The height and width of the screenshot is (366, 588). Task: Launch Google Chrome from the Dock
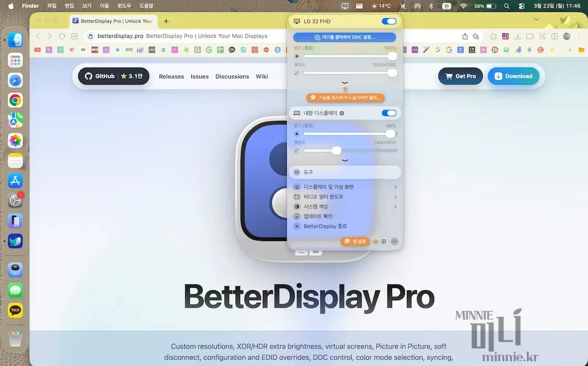point(15,100)
